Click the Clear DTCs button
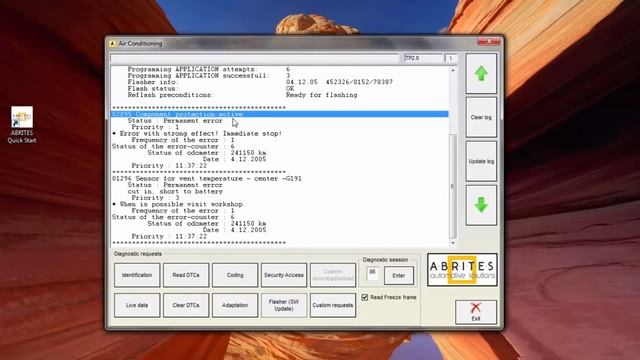640x360 pixels. [x=186, y=305]
